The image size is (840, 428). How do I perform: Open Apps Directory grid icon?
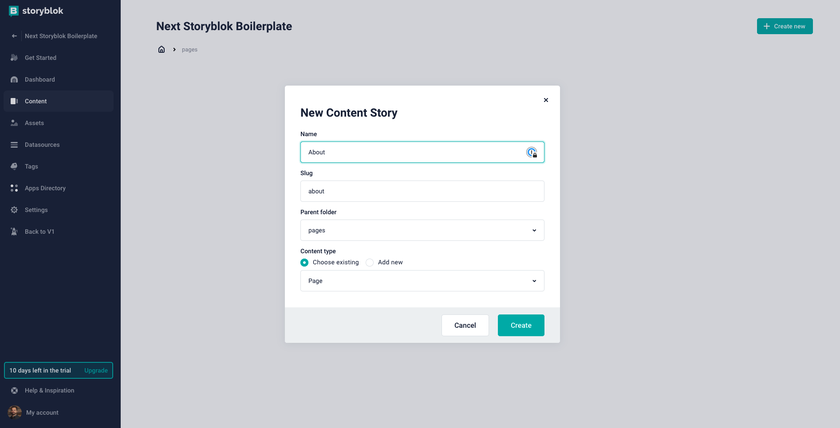[x=14, y=188]
